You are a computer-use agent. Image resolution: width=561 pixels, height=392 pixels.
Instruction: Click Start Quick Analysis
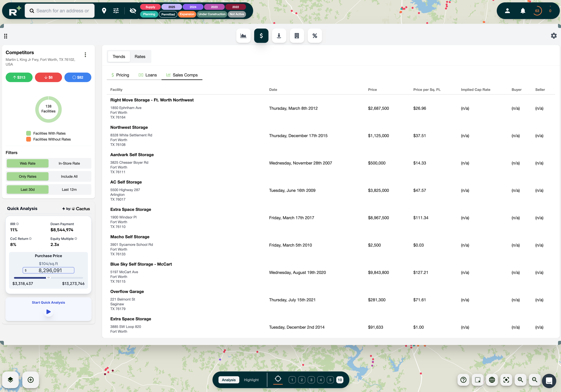click(x=48, y=302)
